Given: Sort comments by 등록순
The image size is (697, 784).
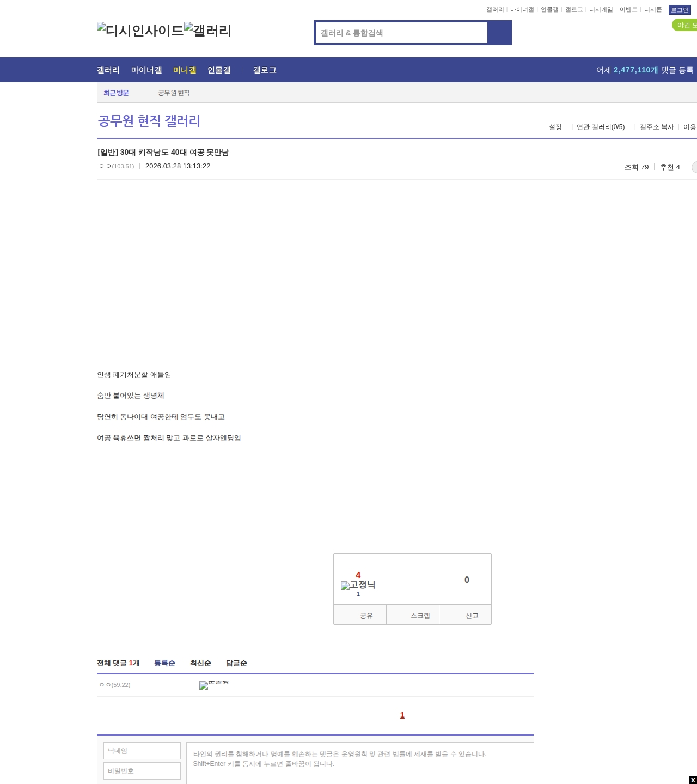Looking at the screenshot, I should click(164, 663).
